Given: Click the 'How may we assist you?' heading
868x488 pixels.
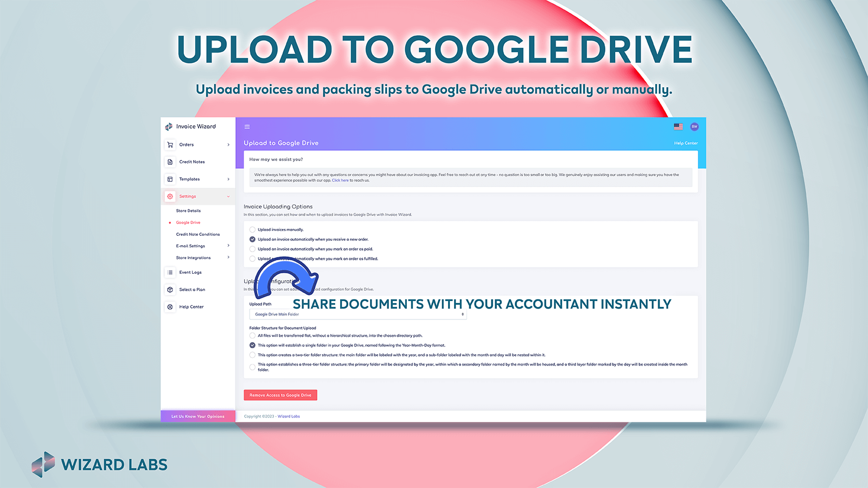Looking at the screenshot, I should click(276, 159).
